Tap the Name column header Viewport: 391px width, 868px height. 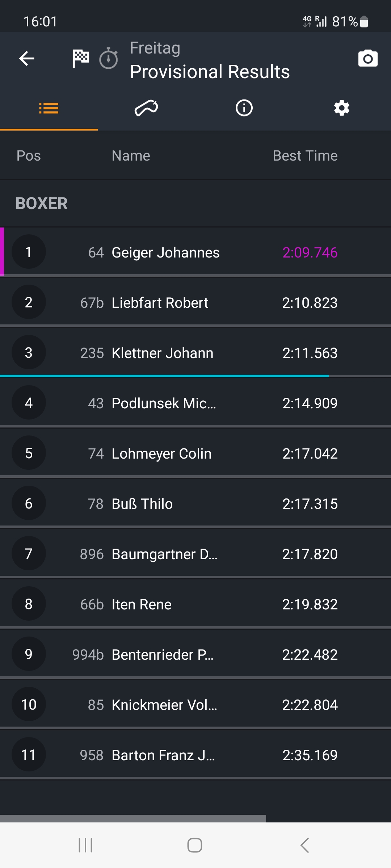pyautogui.click(x=131, y=156)
